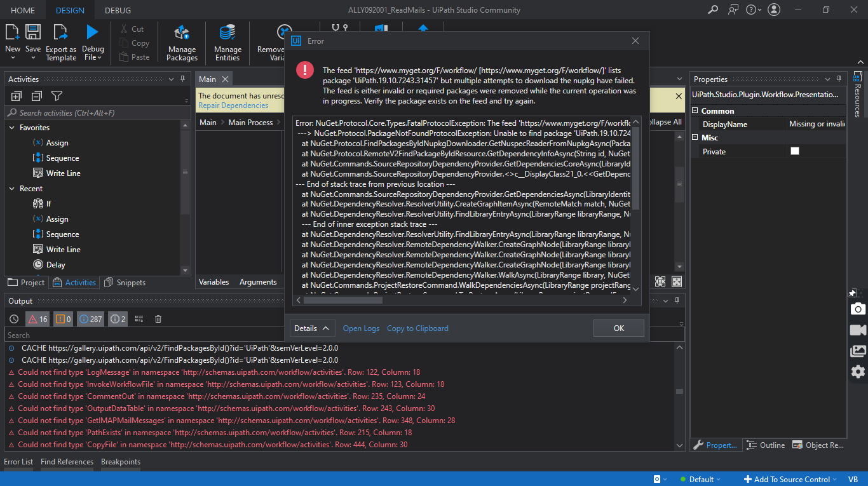Toggle the trace filter showing 2
Image resolution: width=868 pixels, height=486 pixels.
pos(118,319)
